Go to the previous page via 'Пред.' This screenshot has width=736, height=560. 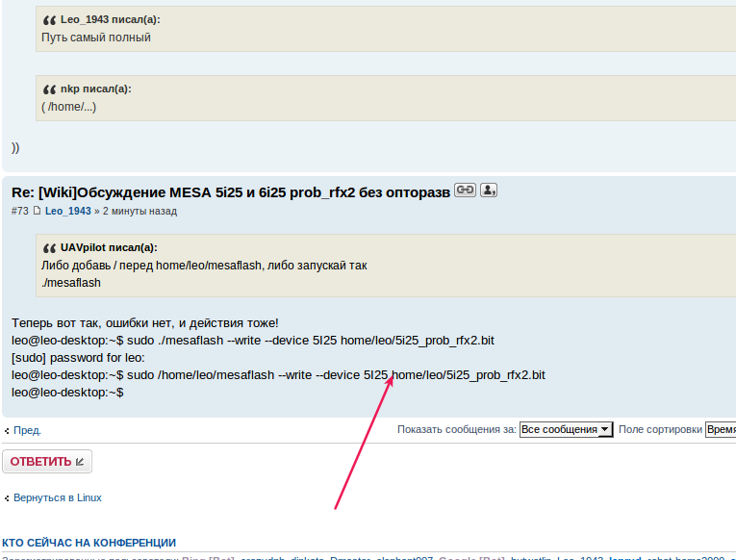click(27, 430)
